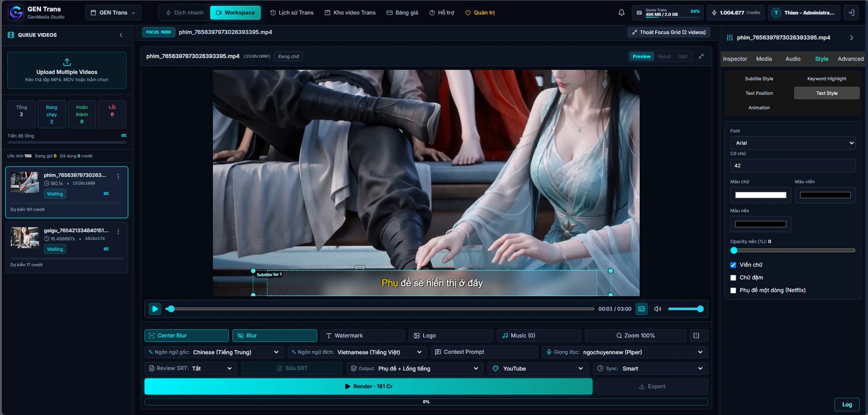The image size is (868, 415).
Task: Click the Cỡ chữ font size field
Action: tap(793, 166)
